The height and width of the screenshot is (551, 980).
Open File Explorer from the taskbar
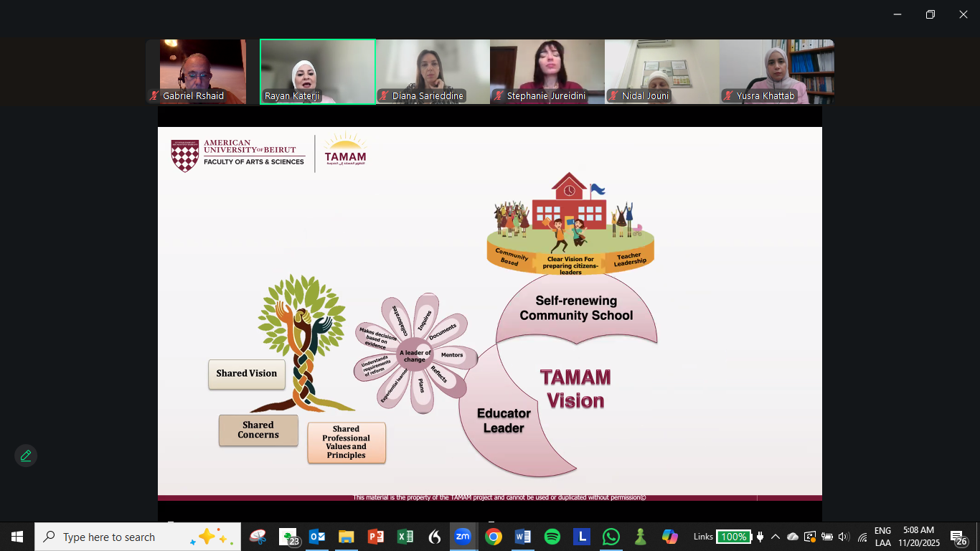347,537
